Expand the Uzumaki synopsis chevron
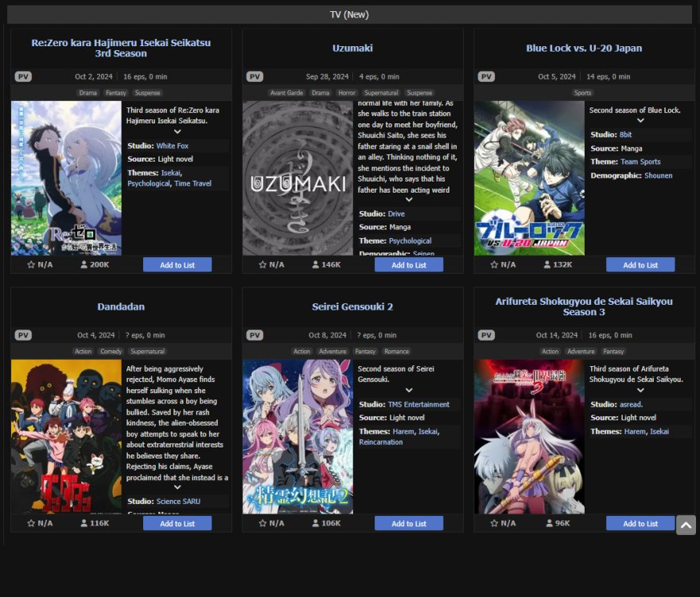This screenshot has width=700, height=597. tap(409, 200)
